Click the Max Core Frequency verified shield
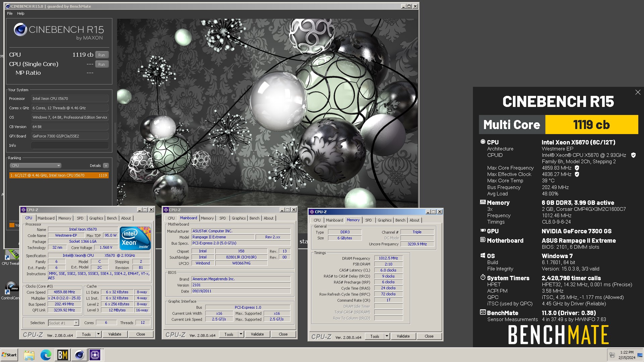 point(577,168)
